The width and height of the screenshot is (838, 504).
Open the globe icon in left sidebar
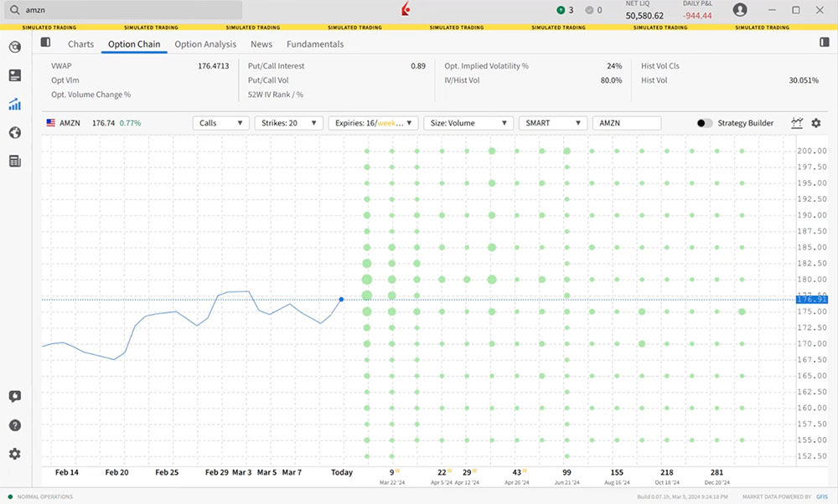pos(14,133)
